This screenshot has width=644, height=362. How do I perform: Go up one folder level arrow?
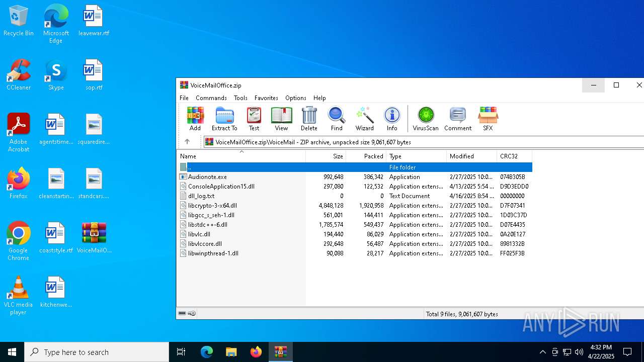point(187,142)
